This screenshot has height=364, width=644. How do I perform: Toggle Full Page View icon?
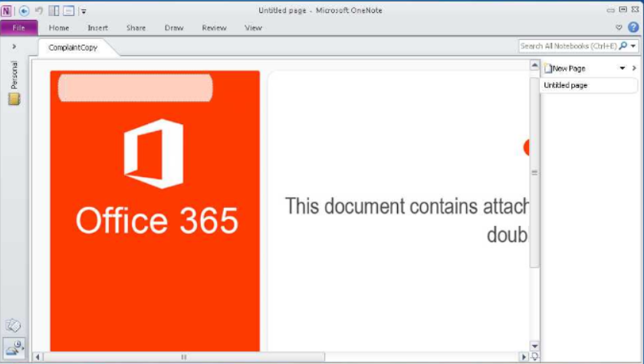[x=68, y=11]
